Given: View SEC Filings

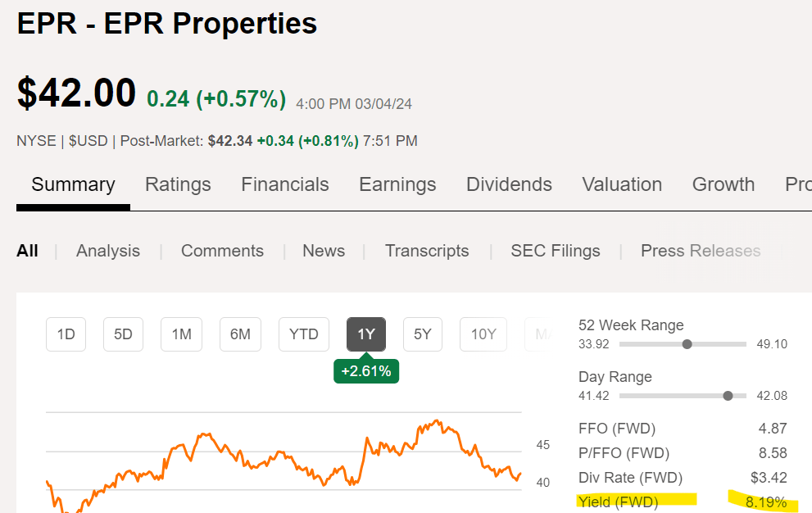Looking at the screenshot, I should [x=555, y=251].
